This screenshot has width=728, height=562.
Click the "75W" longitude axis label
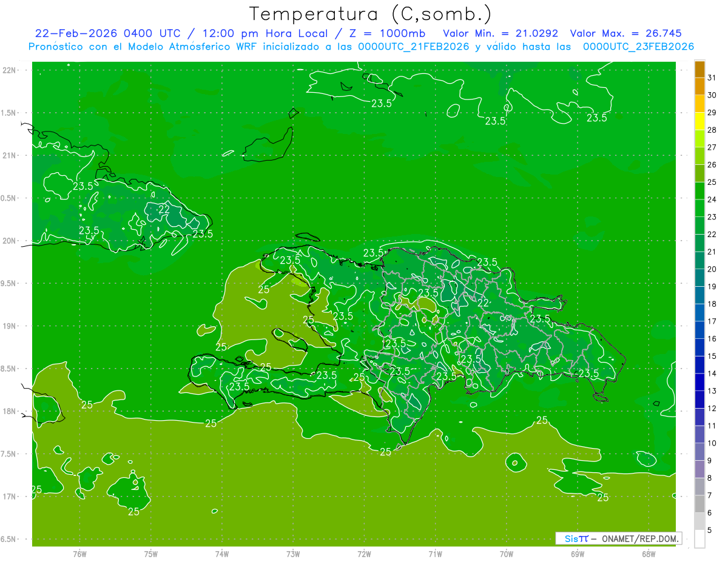coord(151,554)
